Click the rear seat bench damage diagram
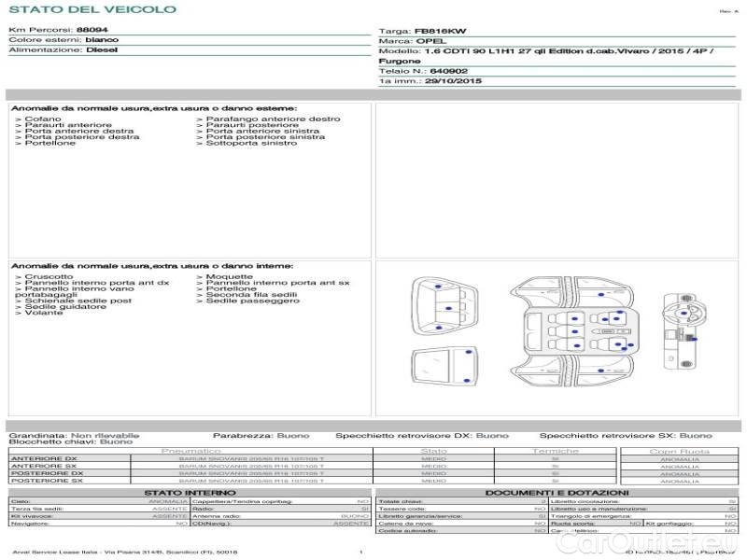Screen dimensions: 747x560 tap(444, 306)
